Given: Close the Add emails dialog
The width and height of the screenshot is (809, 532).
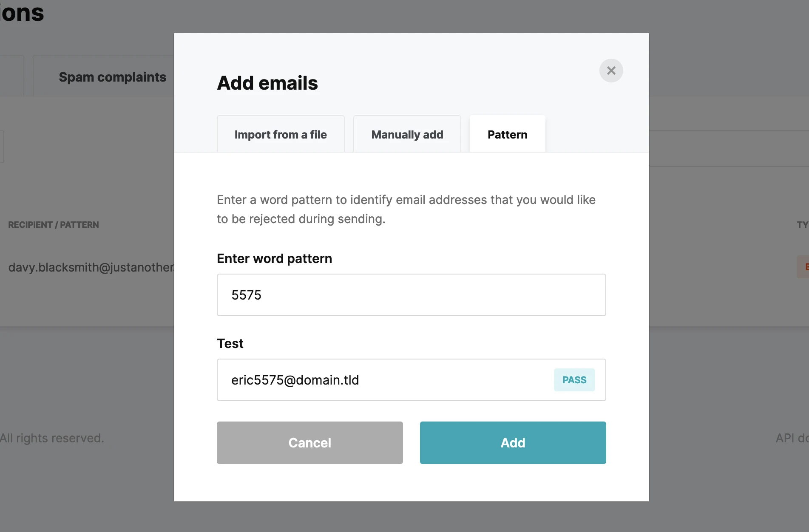Looking at the screenshot, I should tap(611, 71).
